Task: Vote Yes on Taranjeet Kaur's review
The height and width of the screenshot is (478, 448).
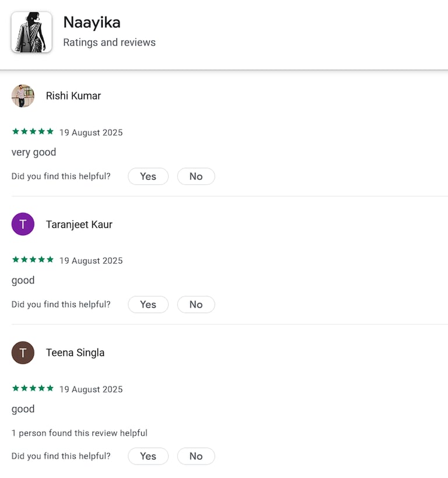Action: tap(148, 305)
